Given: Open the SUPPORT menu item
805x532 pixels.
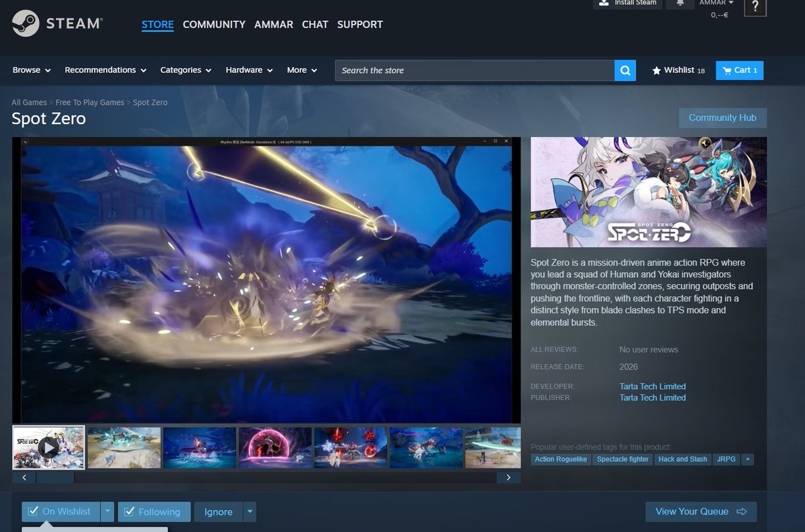Looking at the screenshot, I should click(360, 24).
